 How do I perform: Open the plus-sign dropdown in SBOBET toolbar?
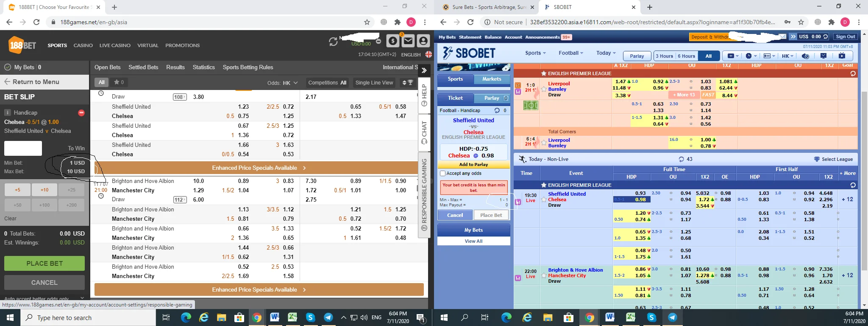(x=733, y=56)
